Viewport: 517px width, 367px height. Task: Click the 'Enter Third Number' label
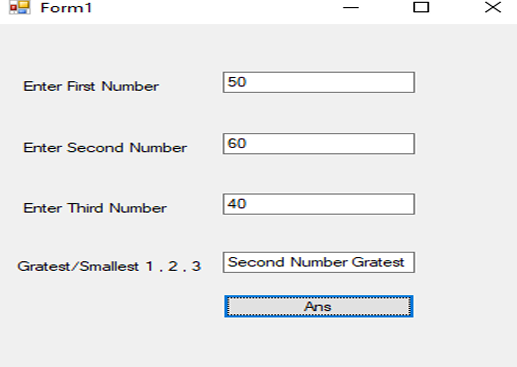pos(95,208)
